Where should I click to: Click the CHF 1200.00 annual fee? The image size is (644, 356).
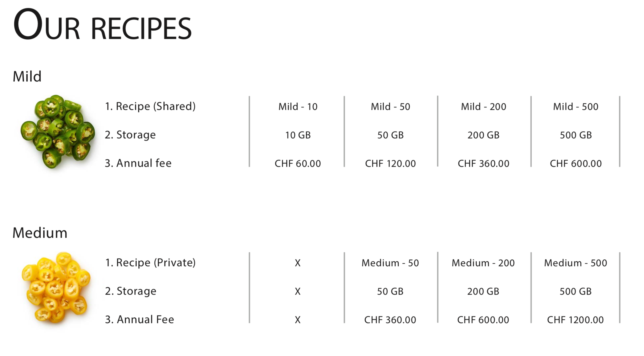[575, 320]
